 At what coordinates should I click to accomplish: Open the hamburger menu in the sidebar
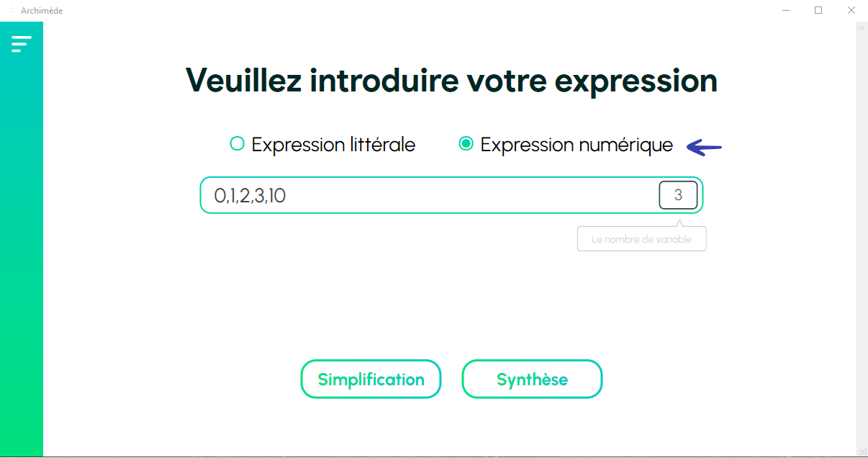pyautogui.click(x=22, y=44)
